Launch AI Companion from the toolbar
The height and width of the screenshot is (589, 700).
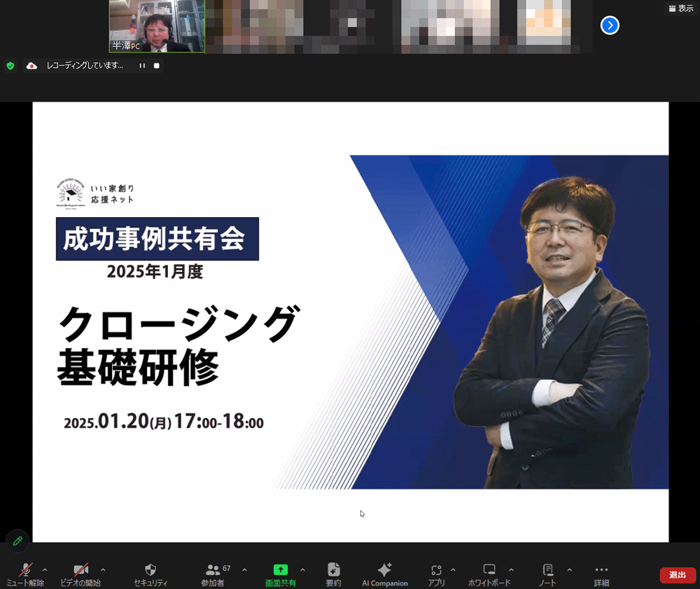pyautogui.click(x=384, y=570)
